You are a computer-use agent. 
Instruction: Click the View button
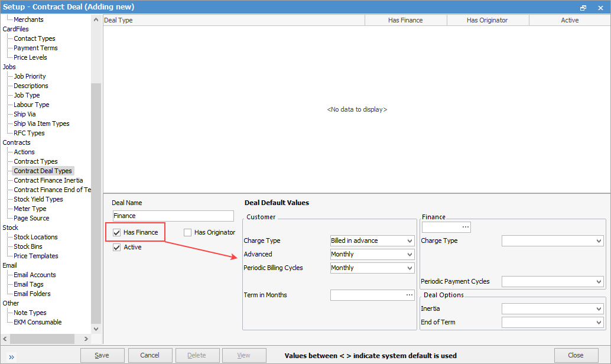pyautogui.click(x=244, y=355)
